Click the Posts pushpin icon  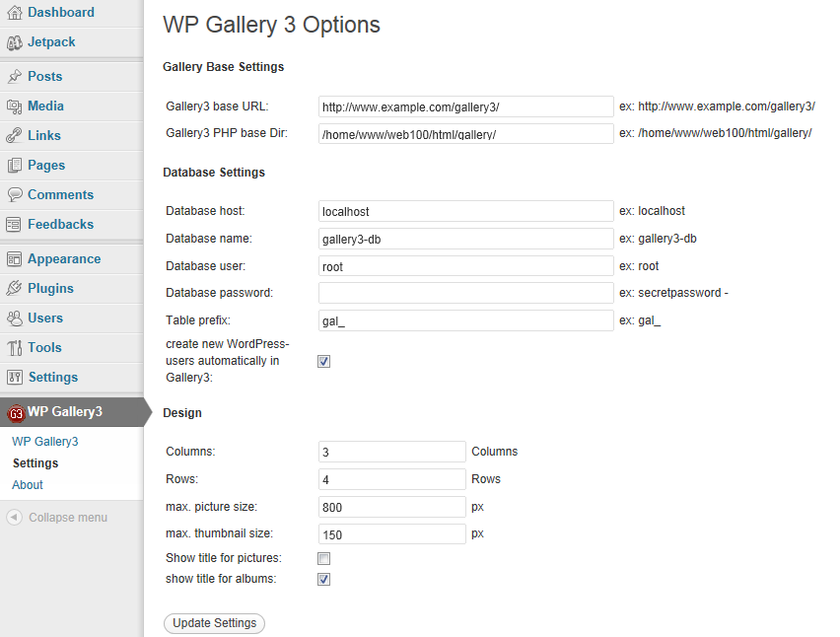coord(15,77)
